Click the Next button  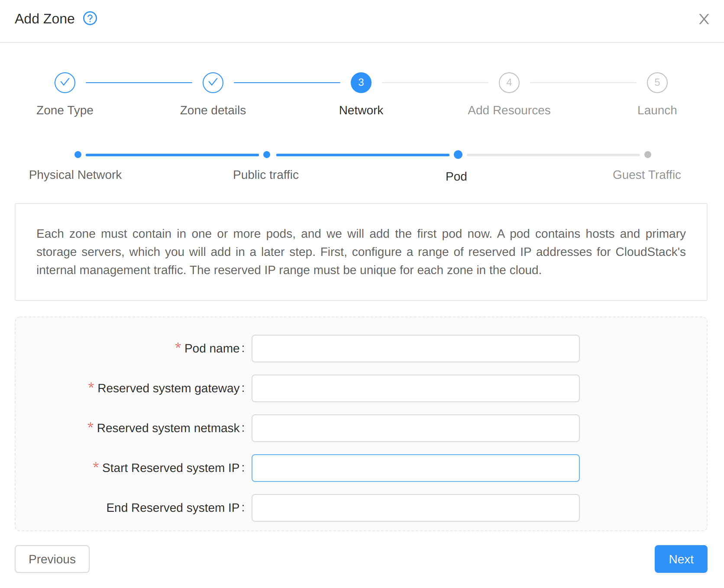click(x=681, y=559)
